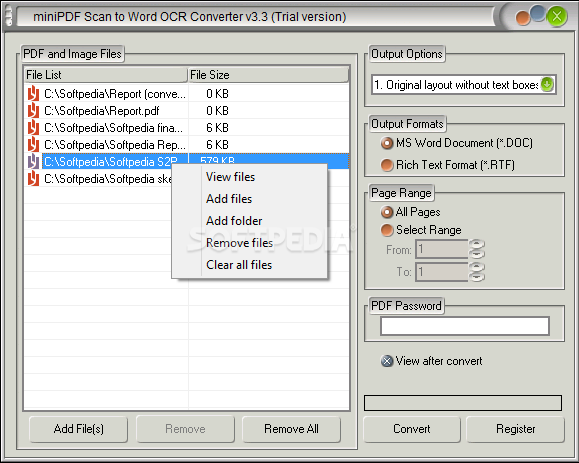Decrease the To page value
The image size is (579, 463).
(x=477, y=277)
